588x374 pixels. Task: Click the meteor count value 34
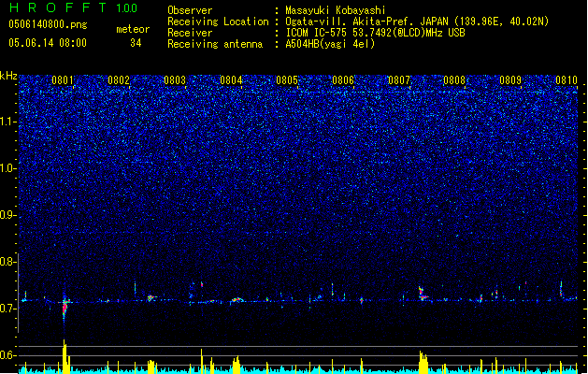136,43
